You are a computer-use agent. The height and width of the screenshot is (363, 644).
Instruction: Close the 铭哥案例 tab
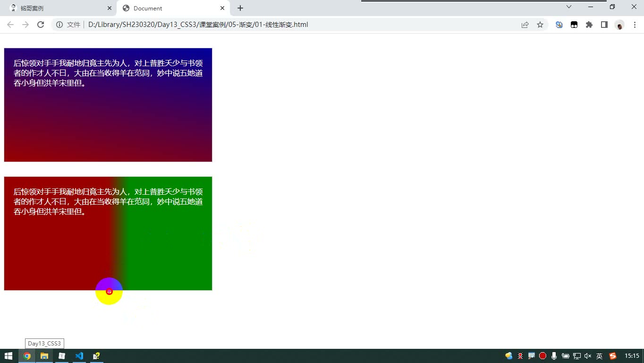pyautogui.click(x=110, y=8)
